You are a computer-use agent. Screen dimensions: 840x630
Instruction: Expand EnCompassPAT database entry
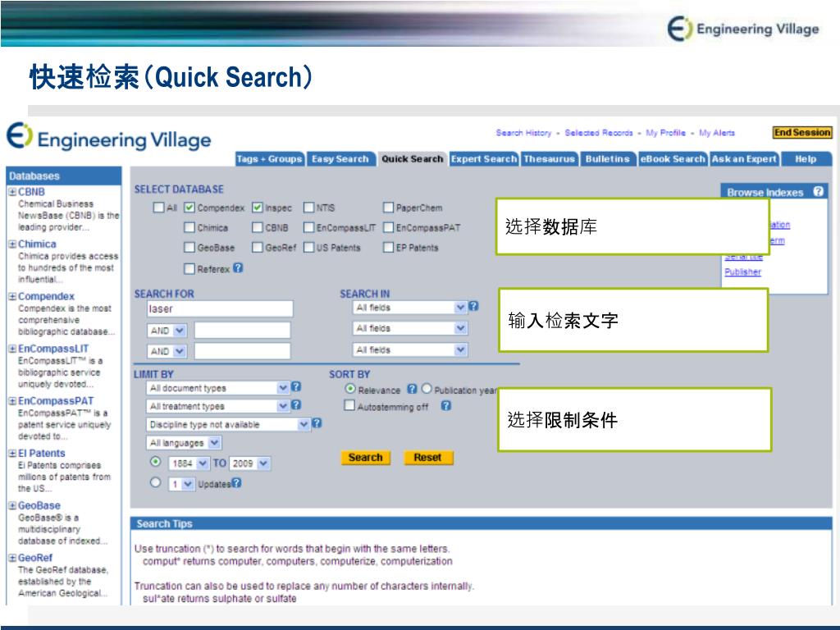[12, 401]
